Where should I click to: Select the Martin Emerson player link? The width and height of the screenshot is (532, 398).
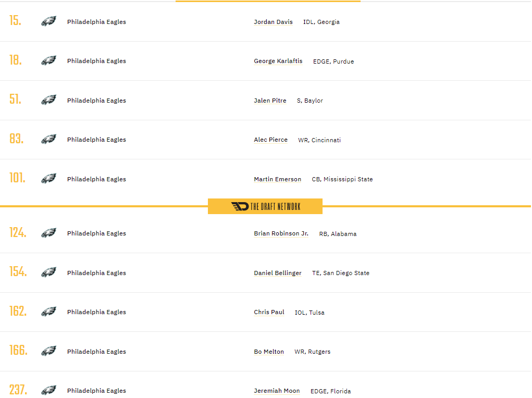[x=277, y=179]
